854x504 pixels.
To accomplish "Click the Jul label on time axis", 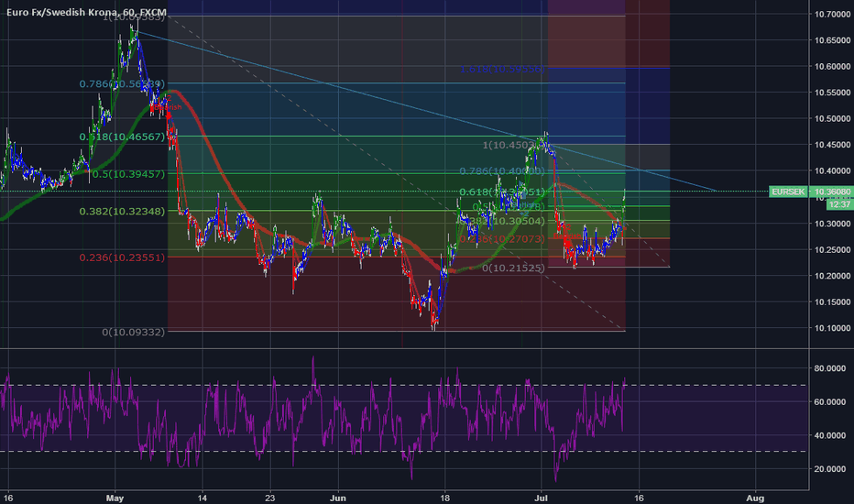I will [x=541, y=498].
